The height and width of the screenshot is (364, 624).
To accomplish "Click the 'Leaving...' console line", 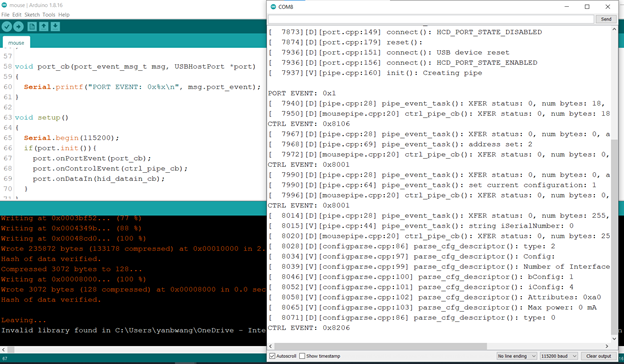I will point(23,320).
